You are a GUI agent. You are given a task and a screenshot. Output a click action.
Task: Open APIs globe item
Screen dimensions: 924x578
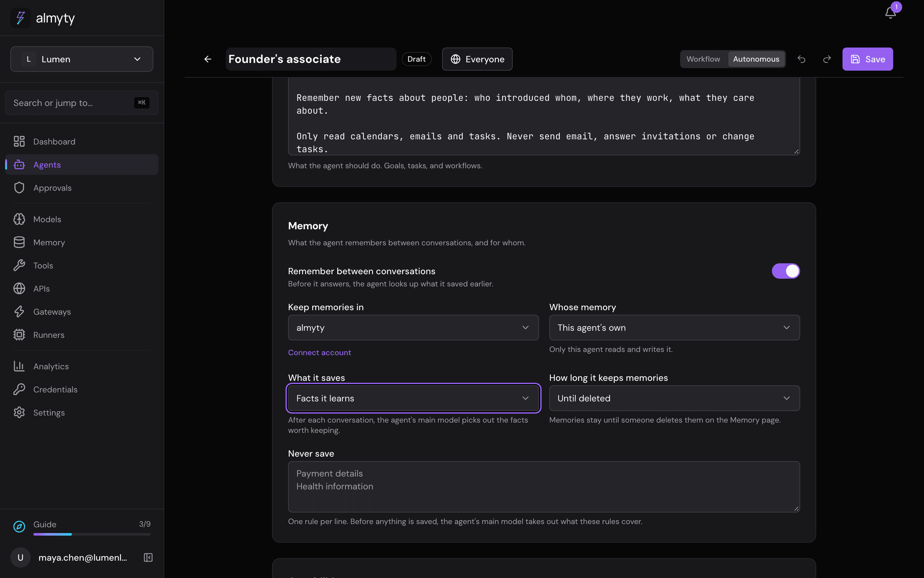click(82, 289)
